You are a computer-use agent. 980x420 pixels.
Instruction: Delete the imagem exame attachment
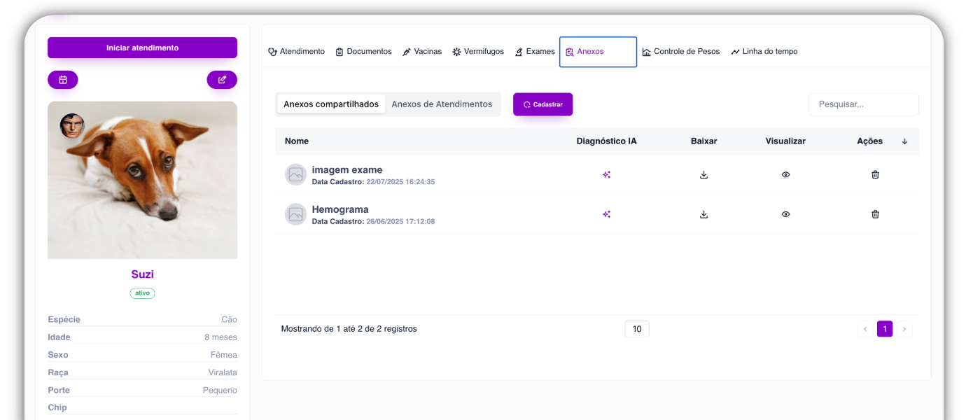[875, 175]
